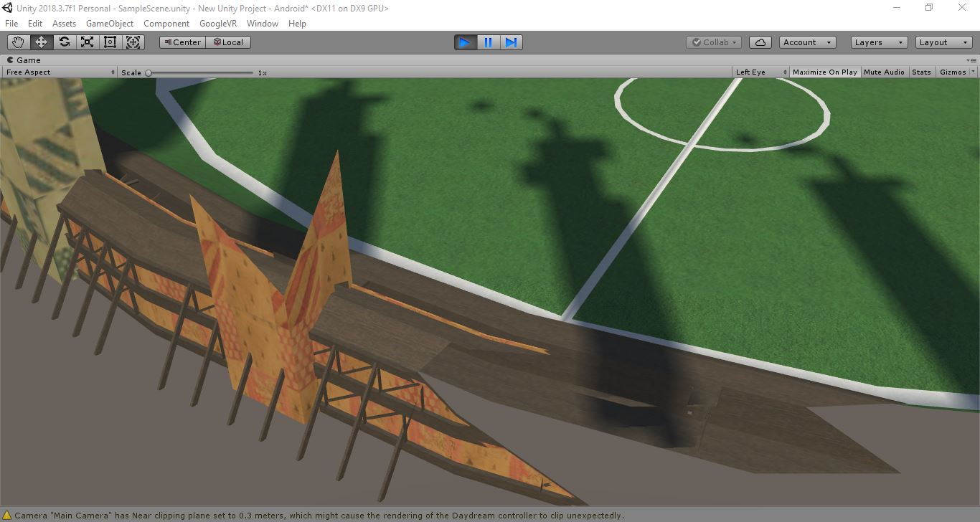Switch pivot mode with Center button
The width and height of the screenshot is (980, 522).
[x=182, y=42]
